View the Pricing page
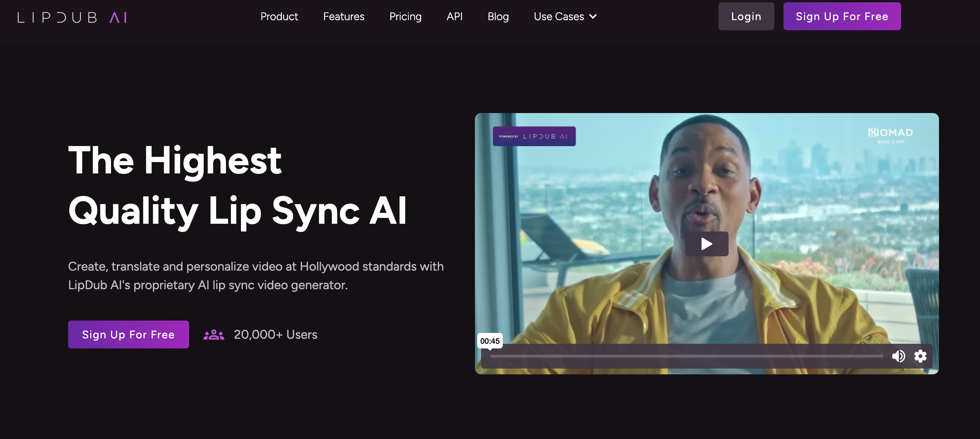 [405, 17]
